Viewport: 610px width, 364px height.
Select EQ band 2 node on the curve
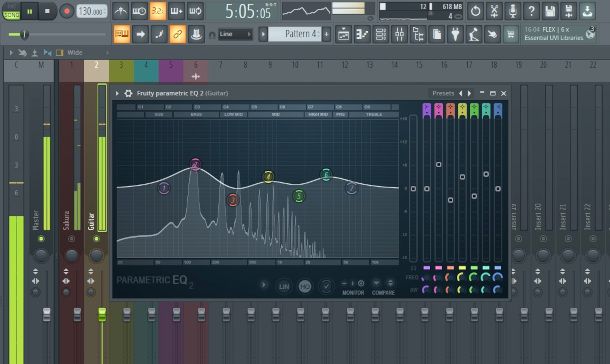tap(196, 164)
